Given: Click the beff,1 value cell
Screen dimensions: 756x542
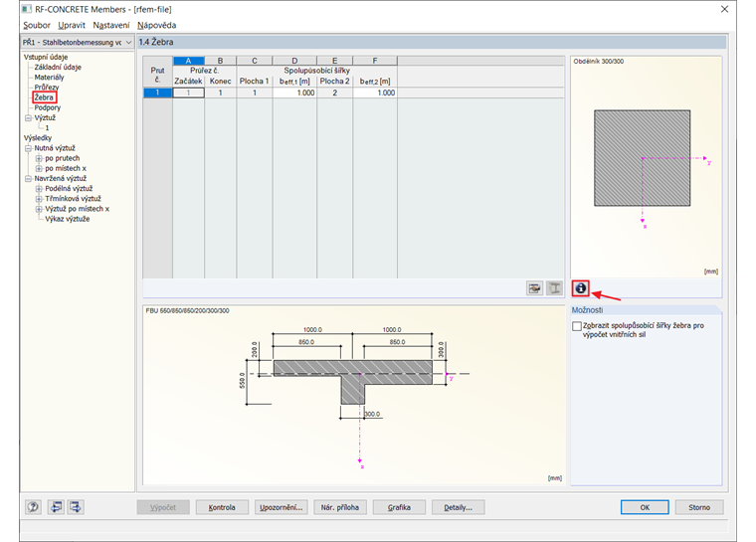Looking at the screenshot, I should [294, 92].
